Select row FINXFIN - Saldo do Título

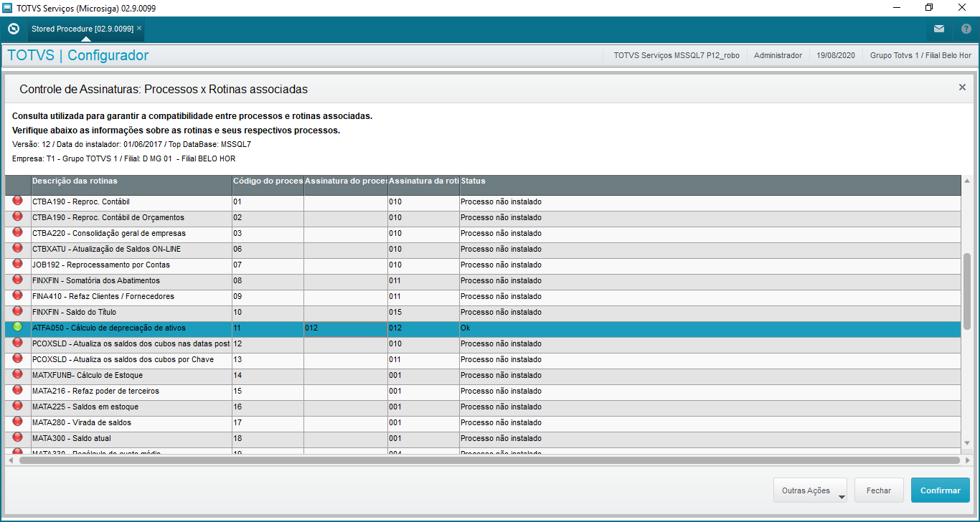[483, 313]
